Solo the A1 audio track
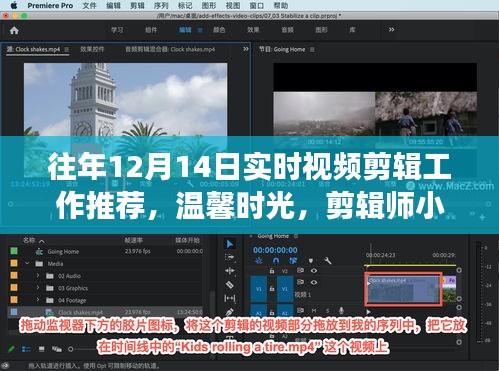The width and height of the screenshot is (499, 371). [327, 311]
